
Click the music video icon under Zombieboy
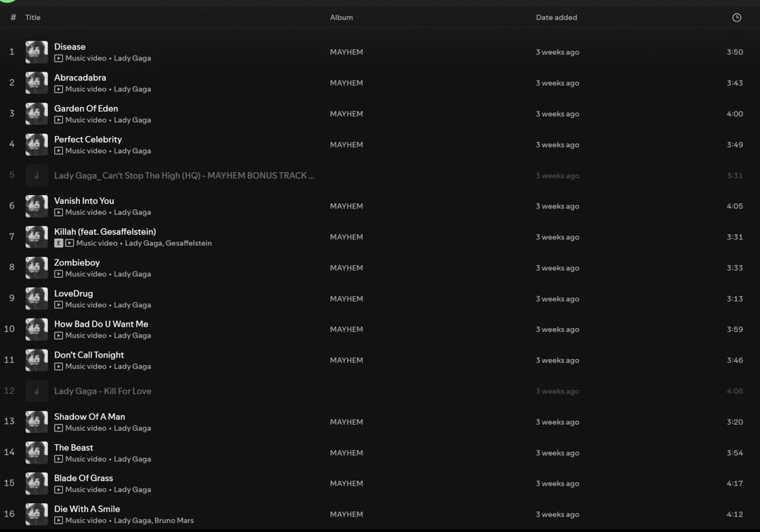point(58,273)
